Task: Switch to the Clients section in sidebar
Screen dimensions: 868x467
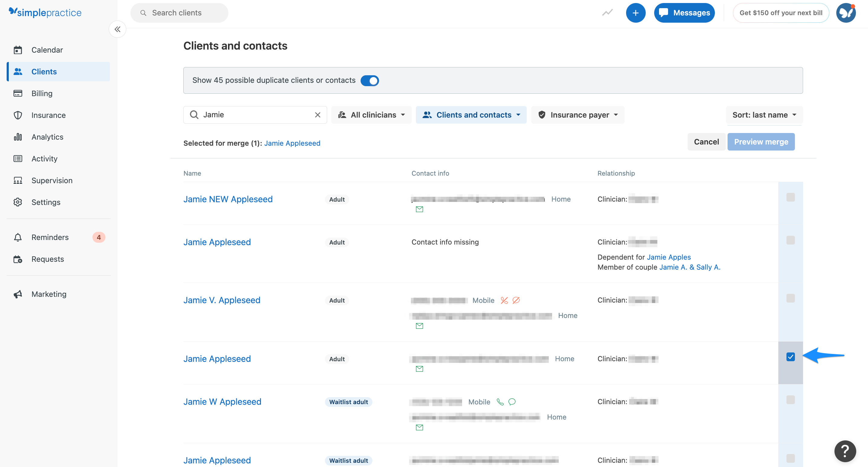Action: tap(44, 71)
